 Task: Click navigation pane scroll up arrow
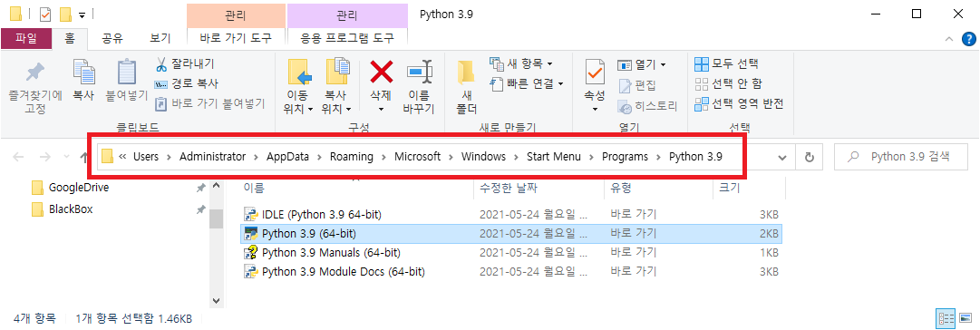point(217,186)
